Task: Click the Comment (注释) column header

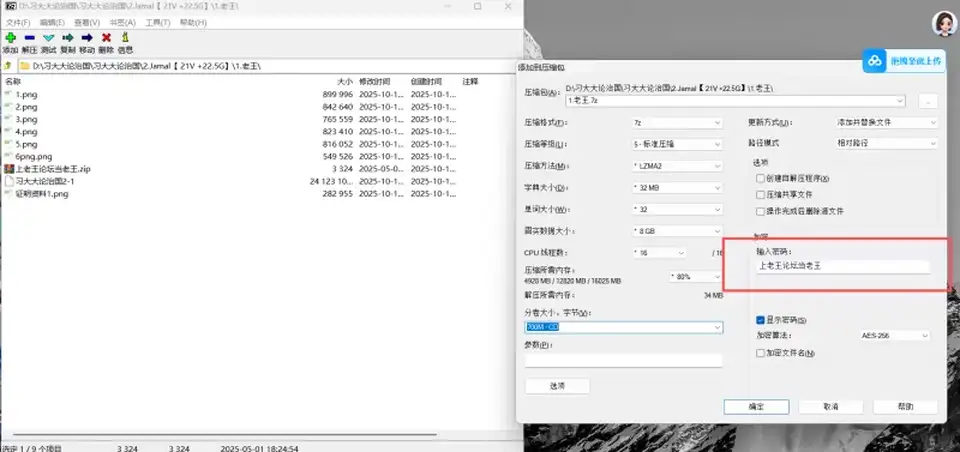Action: click(x=470, y=81)
